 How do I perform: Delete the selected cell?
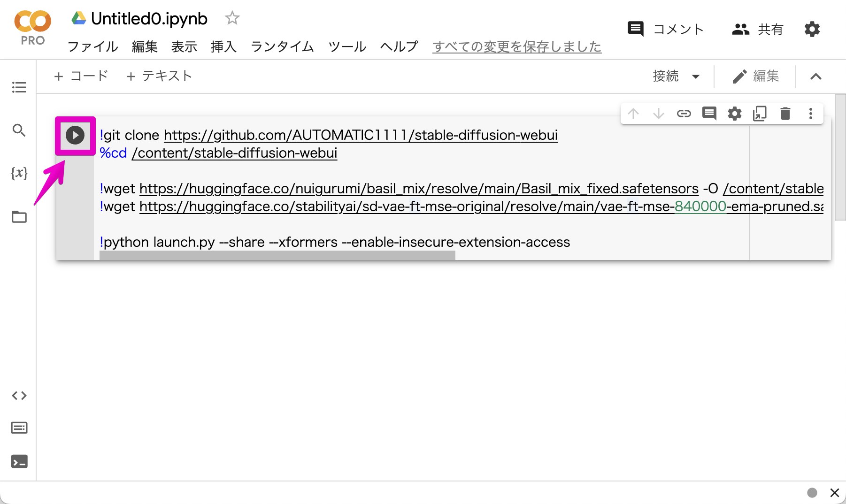click(x=785, y=114)
